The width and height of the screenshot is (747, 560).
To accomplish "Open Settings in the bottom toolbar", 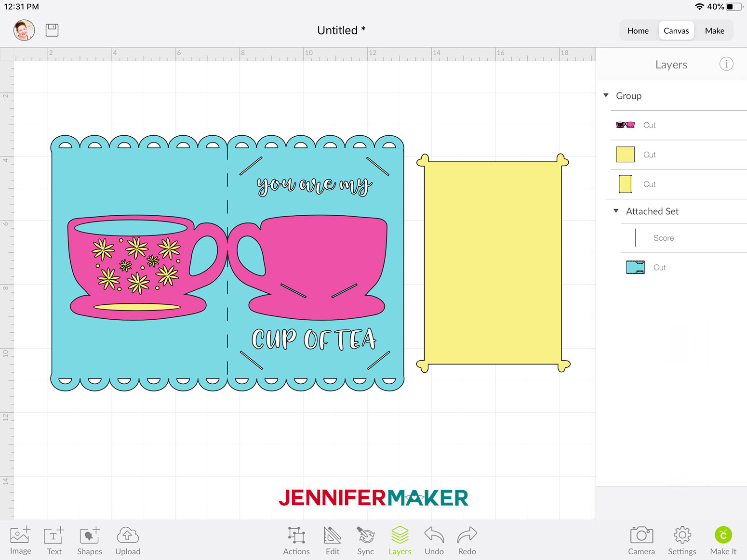I will tap(682, 540).
